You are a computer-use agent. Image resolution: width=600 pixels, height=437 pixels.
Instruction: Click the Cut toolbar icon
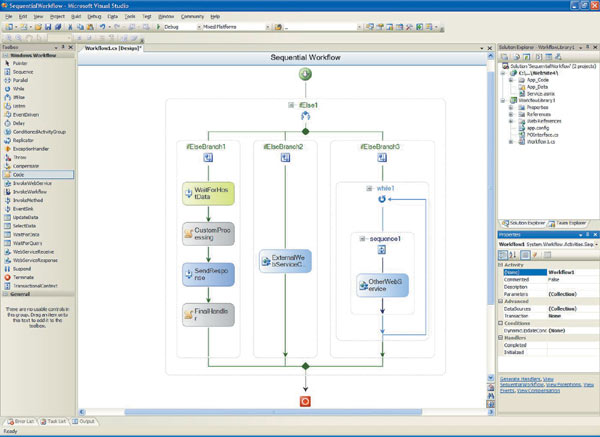pyautogui.click(x=70, y=27)
